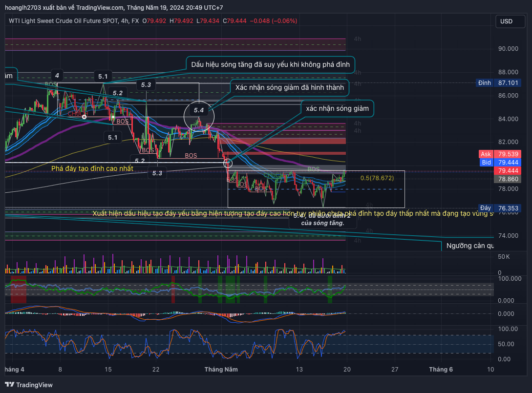Click the Bid price tag
This screenshot has width=532, height=393.
click(500, 163)
